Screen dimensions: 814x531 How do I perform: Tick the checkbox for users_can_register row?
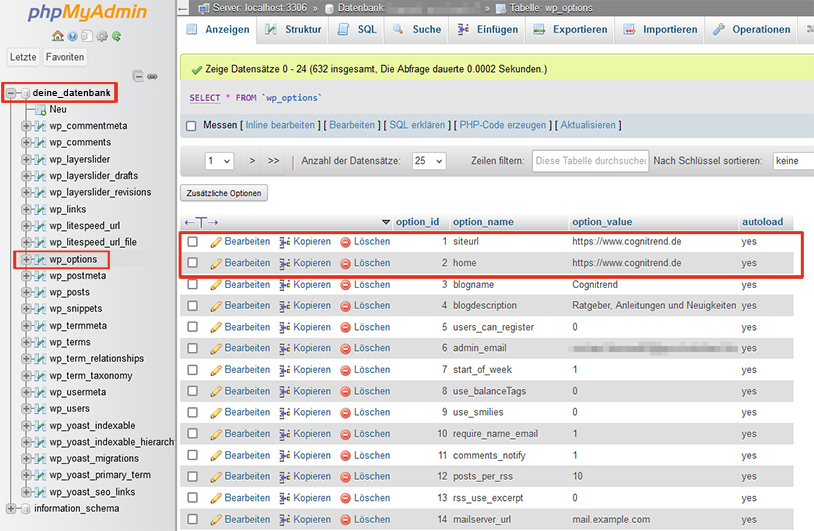tap(193, 326)
